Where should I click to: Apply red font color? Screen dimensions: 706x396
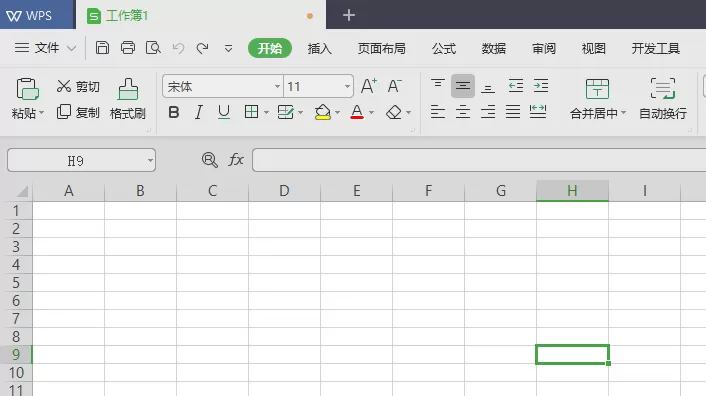click(x=357, y=112)
